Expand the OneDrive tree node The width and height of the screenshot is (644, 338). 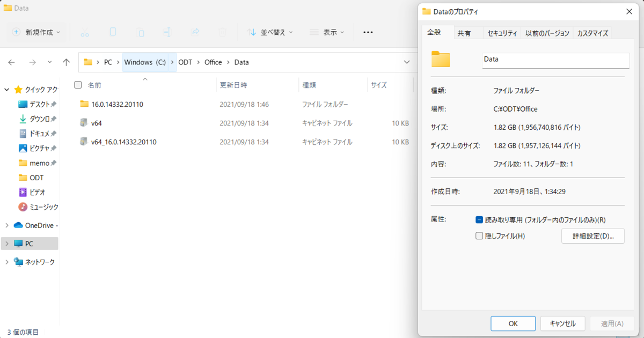click(6, 225)
